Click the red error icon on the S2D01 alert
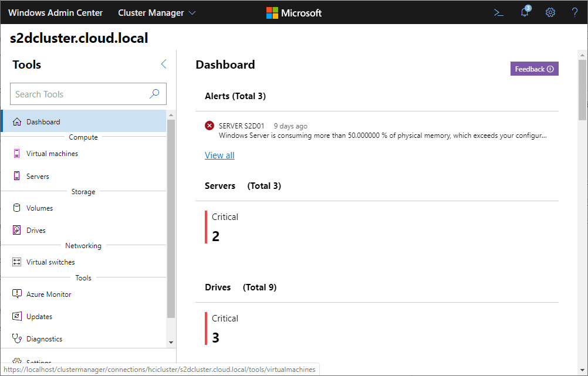This screenshot has width=588, height=376. 209,126
